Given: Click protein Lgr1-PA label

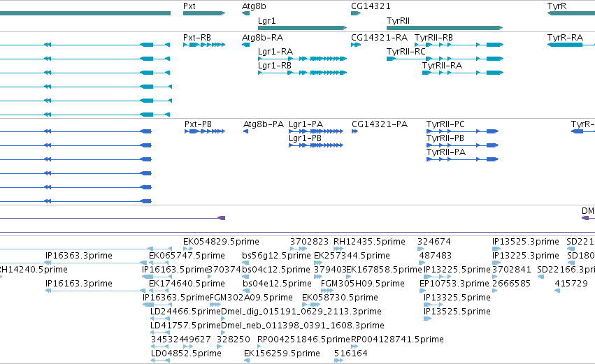Looking at the screenshot, I should [x=306, y=125].
